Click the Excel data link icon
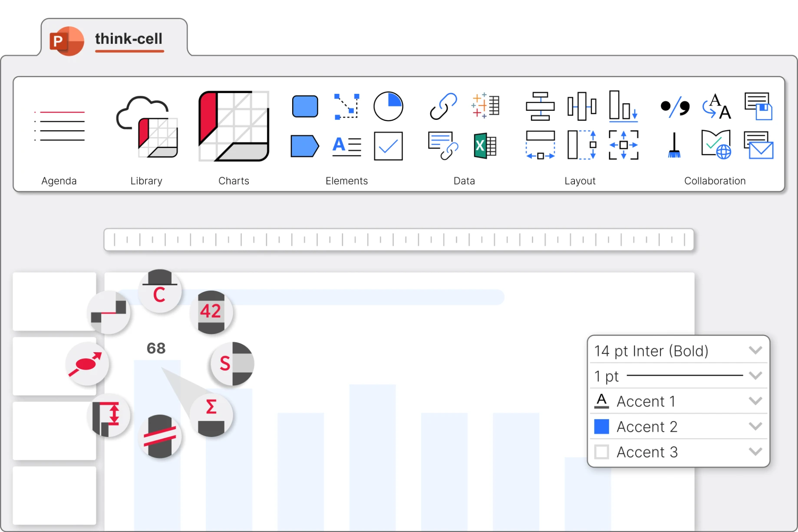The width and height of the screenshot is (798, 532). click(x=485, y=146)
